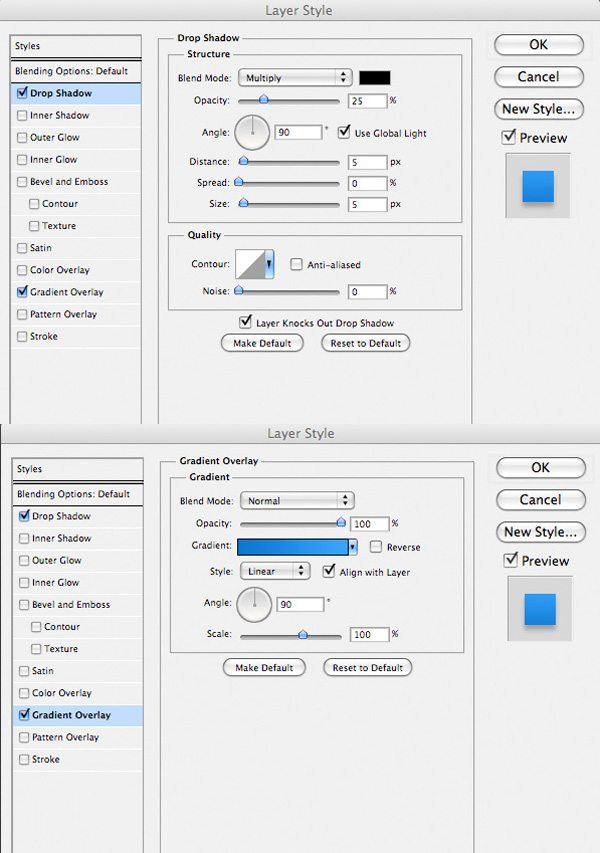Click New Style in Drop Shadow dialog
This screenshot has height=853, width=600.
(x=539, y=109)
